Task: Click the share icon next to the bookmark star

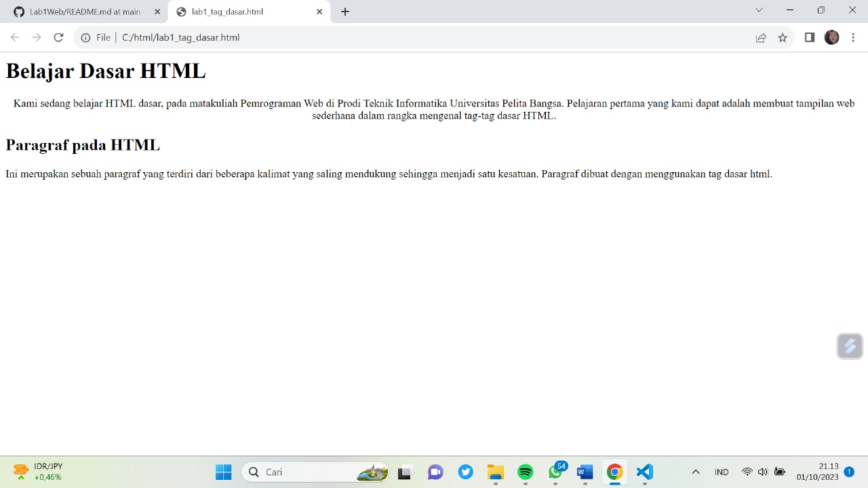Action: [x=761, y=37]
